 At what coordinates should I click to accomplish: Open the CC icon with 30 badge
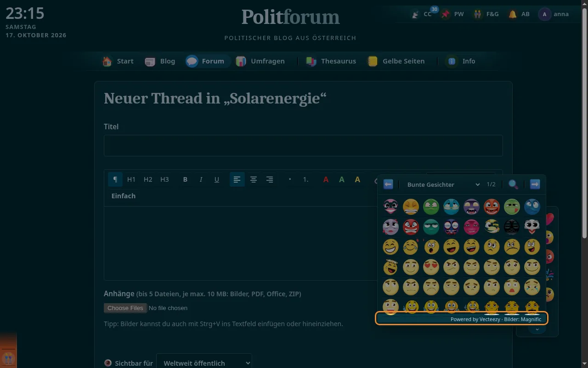[422, 14]
